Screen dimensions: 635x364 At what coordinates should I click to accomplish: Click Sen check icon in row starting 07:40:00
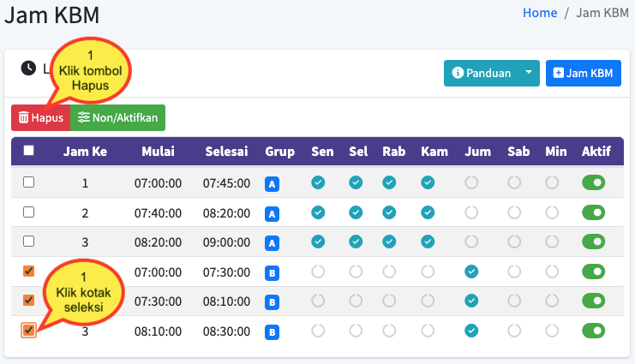[x=318, y=212]
